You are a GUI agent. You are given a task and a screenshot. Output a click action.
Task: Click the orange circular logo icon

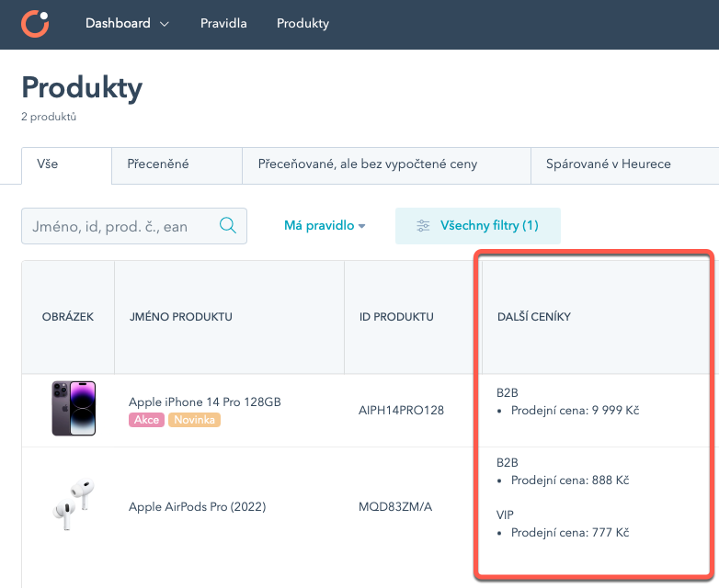pyautogui.click(x=35, y=24)
